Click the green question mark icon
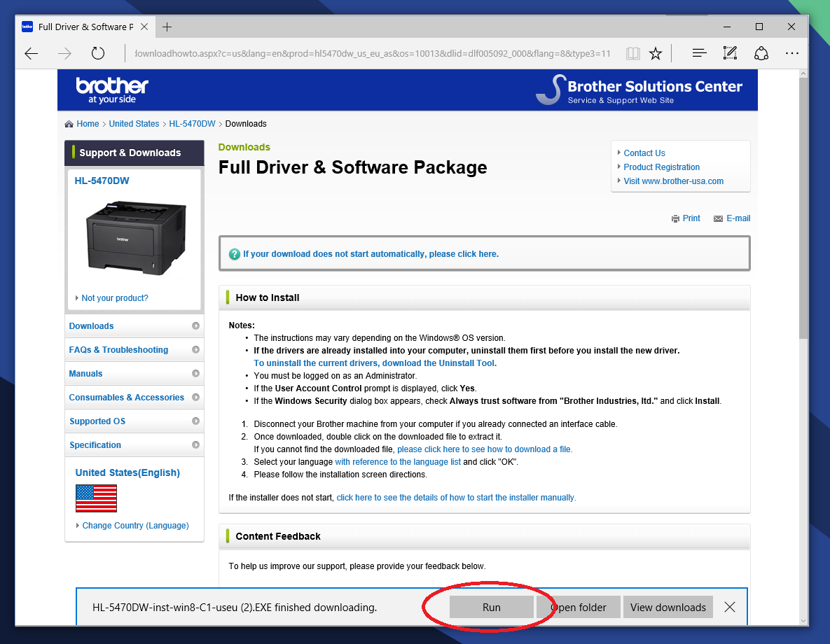 (235, 255)
